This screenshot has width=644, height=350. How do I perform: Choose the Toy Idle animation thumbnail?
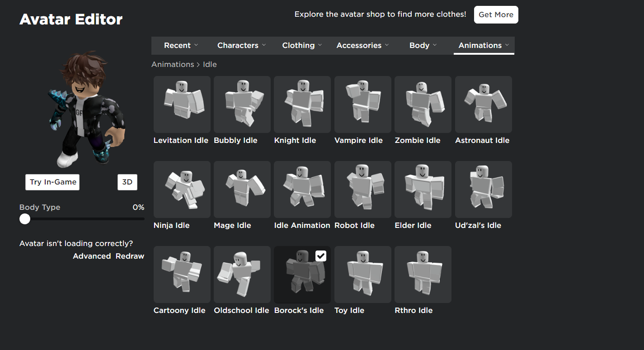tap(363, 274)
